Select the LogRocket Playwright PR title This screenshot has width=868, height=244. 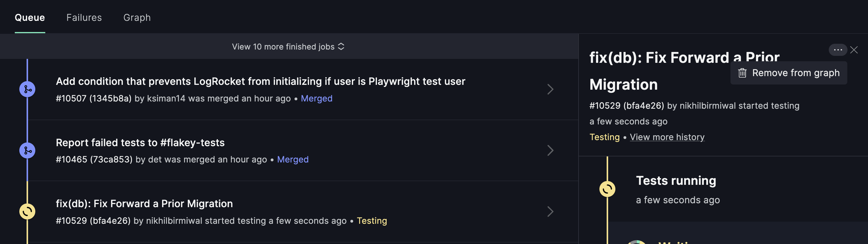[260, 81]
